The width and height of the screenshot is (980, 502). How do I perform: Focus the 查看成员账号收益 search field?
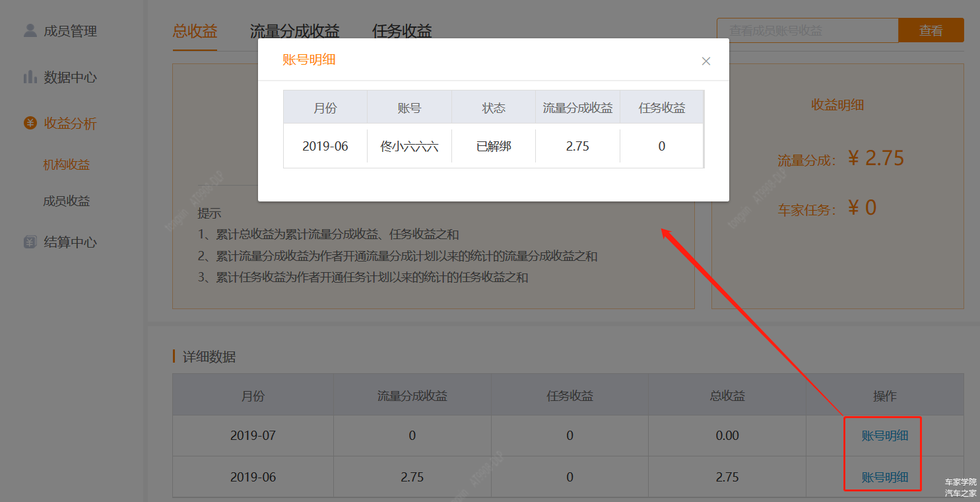pyautogui.click(x=807, y=30)
